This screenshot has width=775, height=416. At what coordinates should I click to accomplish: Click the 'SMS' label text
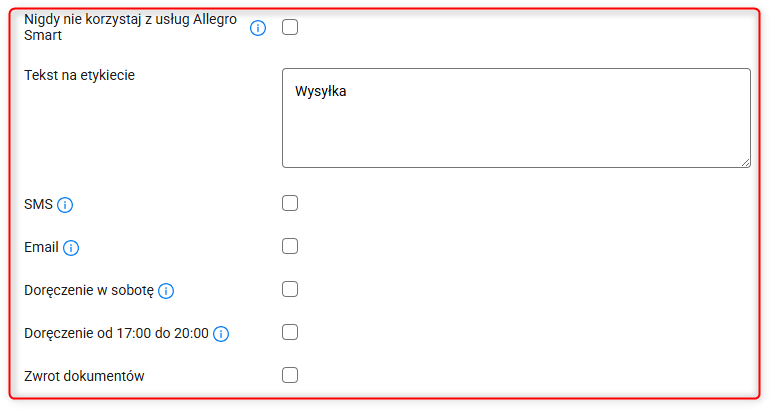click(x=38, y=205)
